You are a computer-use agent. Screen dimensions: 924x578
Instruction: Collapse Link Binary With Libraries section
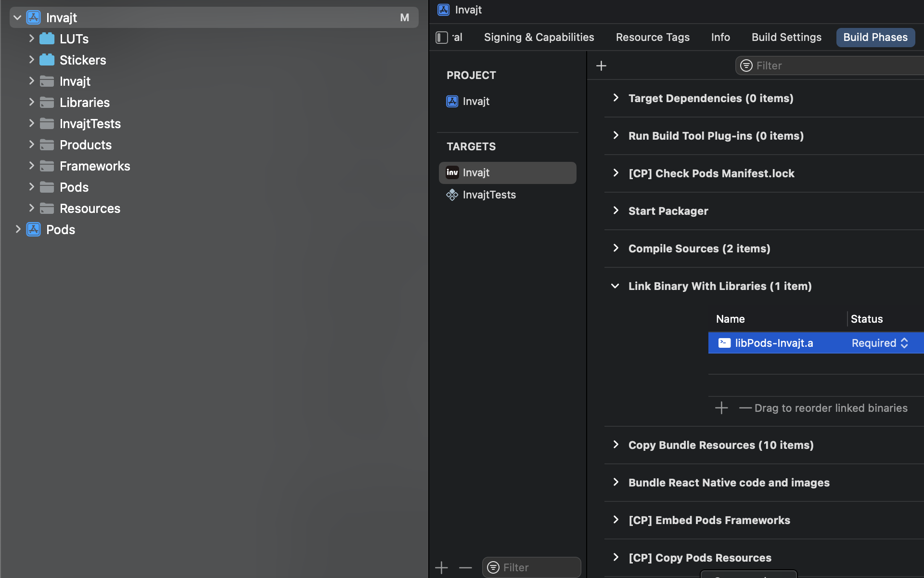coord(615,286)
